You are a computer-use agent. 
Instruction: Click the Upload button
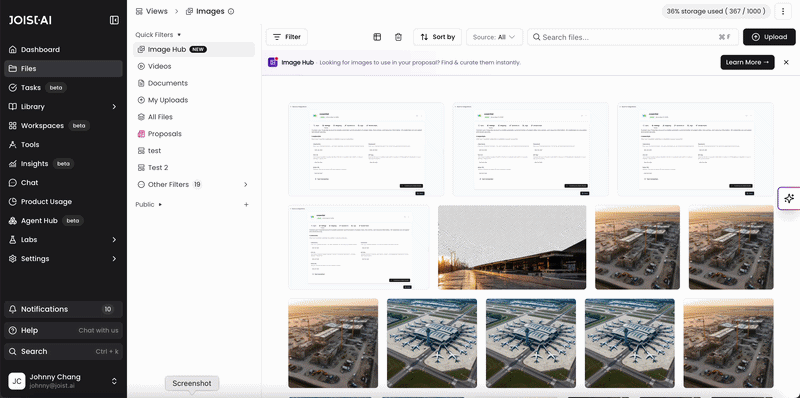(x=769, y=37)
